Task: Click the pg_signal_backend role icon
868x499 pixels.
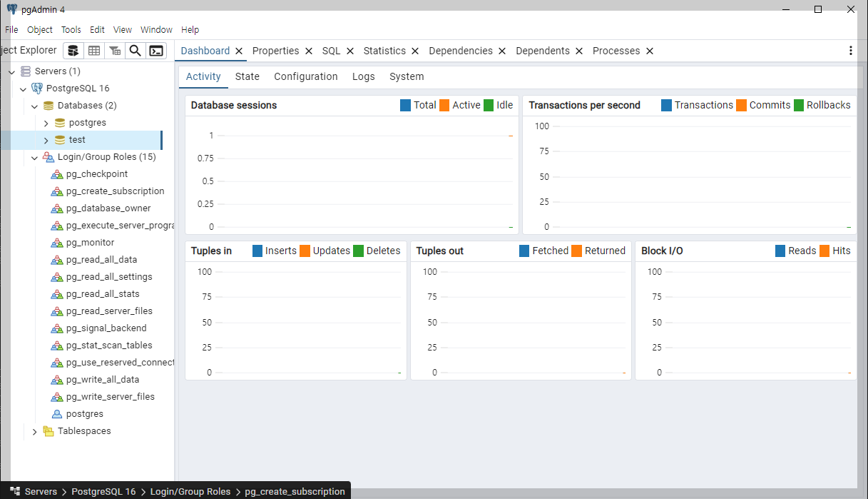Action: click(57, 328)
